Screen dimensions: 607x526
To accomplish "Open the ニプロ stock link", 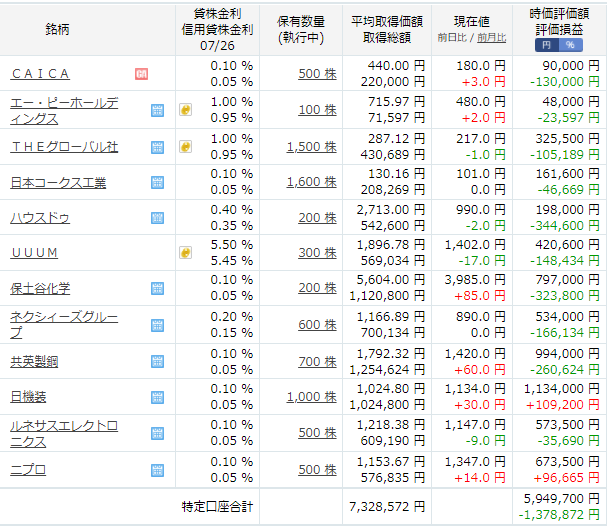I will click(x=28, y=470).
